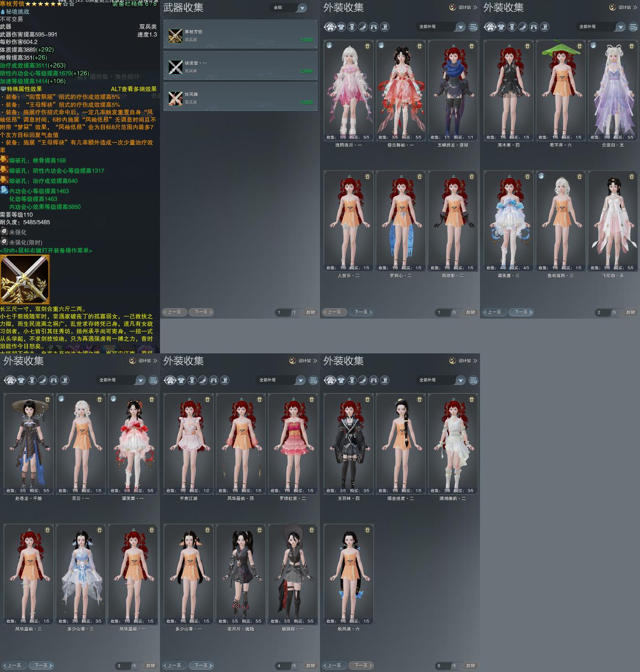Click 下一页 in the weapon collection panel
The width and height of the screenshot is (640, 672).
pyautogui.click(x=201, y=312)
